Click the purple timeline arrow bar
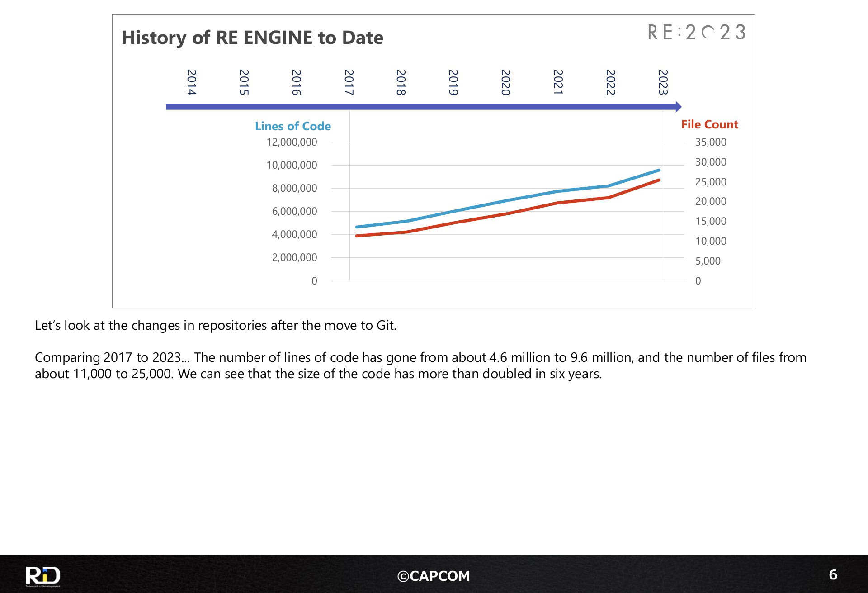Image resolution: width=868 pixels, height=593 pixels. pyautogui.click(x=424, y=107)
